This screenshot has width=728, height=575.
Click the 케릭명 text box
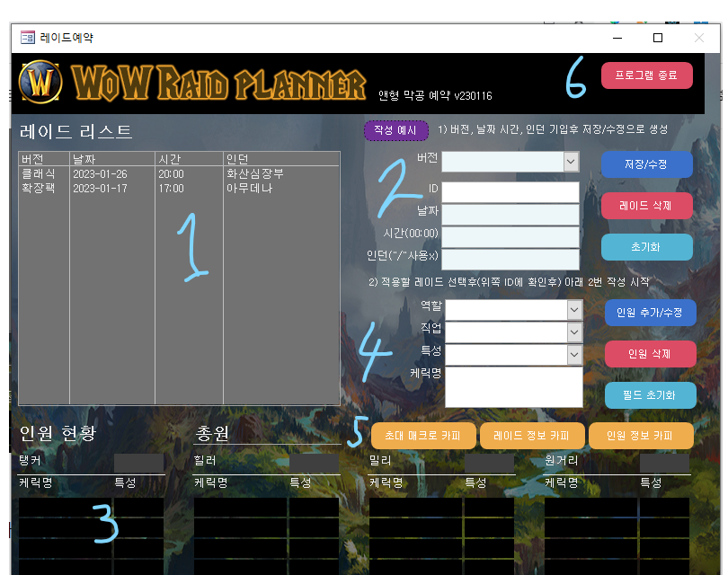[514, 387]
